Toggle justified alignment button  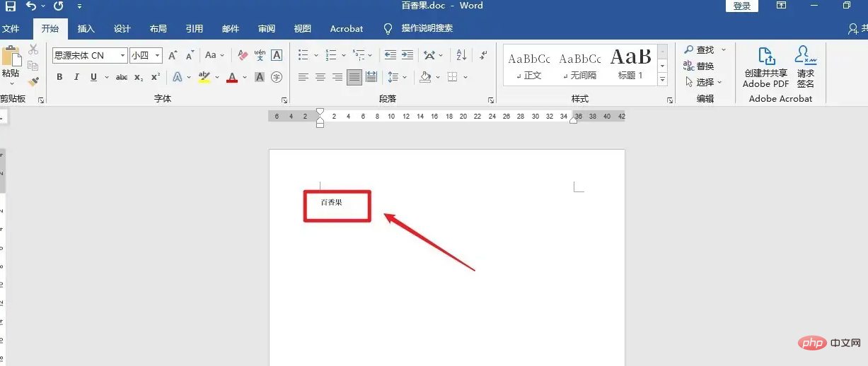pyautogui.click(x=354, y=77)
